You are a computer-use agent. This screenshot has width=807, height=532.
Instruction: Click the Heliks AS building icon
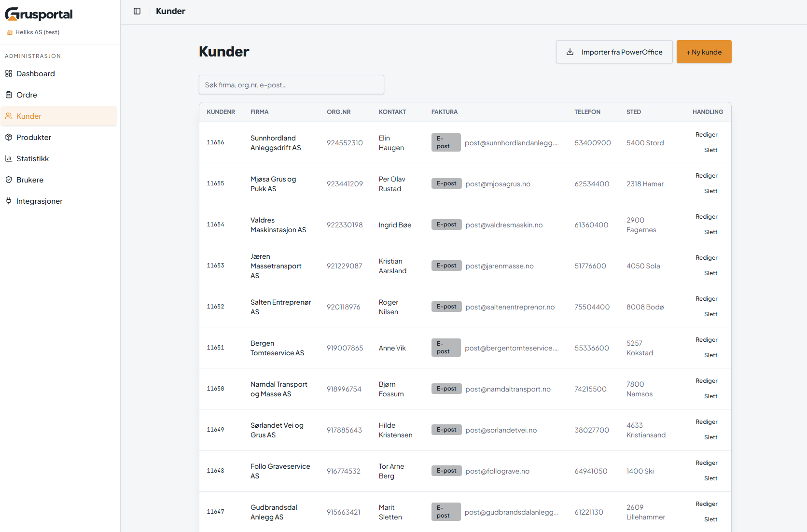click(10, 32)
